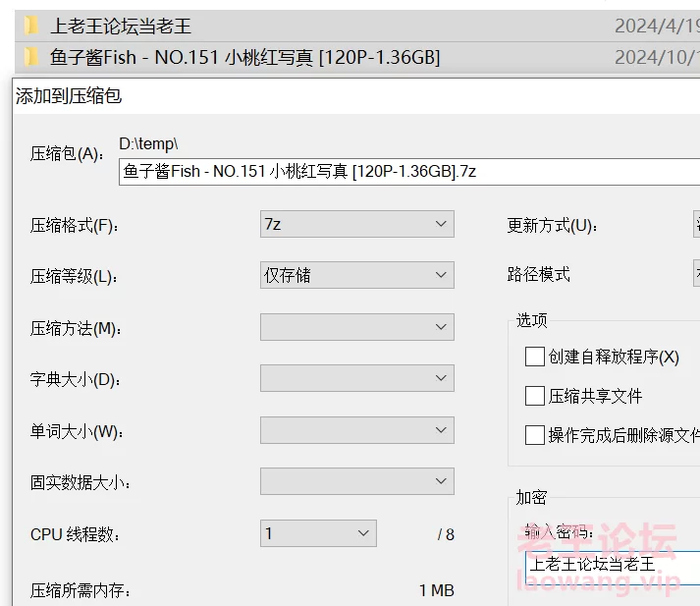Open 更新方式(U) dropdown

click(696, 224)
